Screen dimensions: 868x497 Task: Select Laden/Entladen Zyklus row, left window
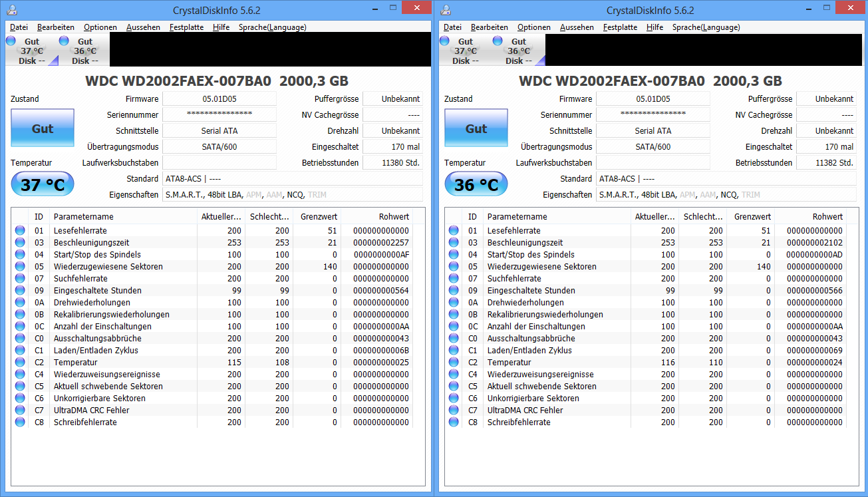213,350
